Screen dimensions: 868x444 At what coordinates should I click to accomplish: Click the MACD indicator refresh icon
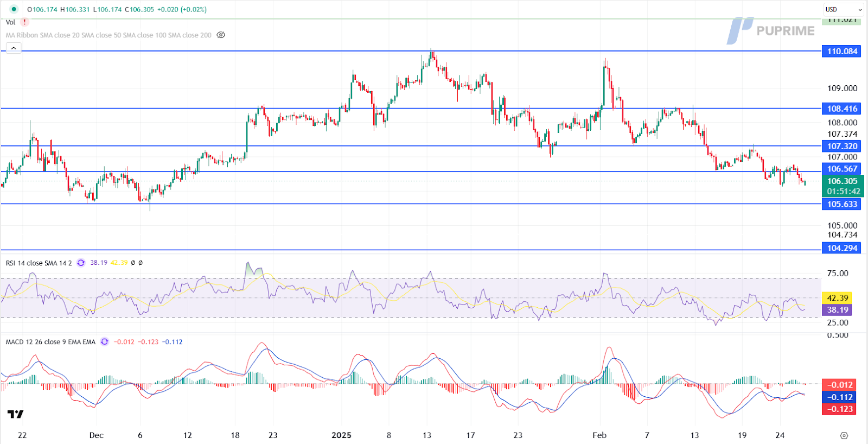pyautogui.click(x=105, y=342)
